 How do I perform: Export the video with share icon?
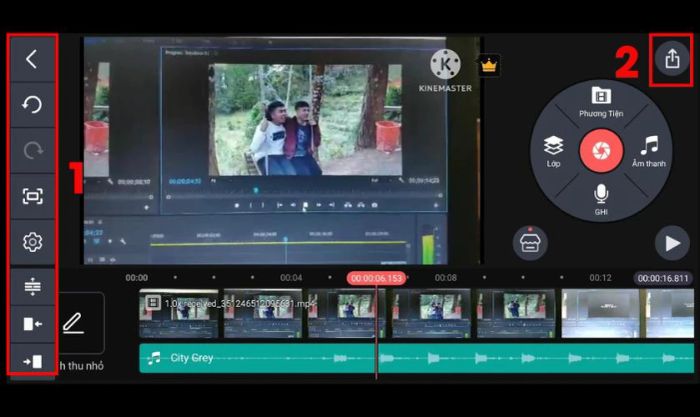[672, 59]
